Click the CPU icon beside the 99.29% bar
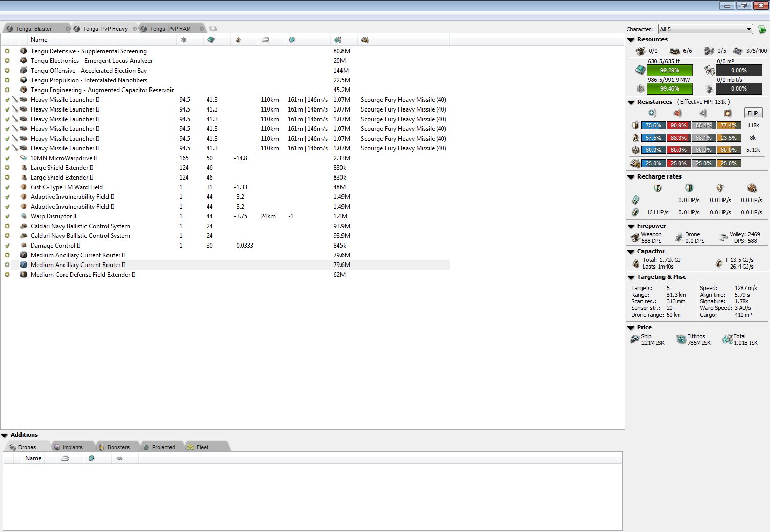Viewport: 770px width, 532px height. pyautogui.click(x=640, y=70)
